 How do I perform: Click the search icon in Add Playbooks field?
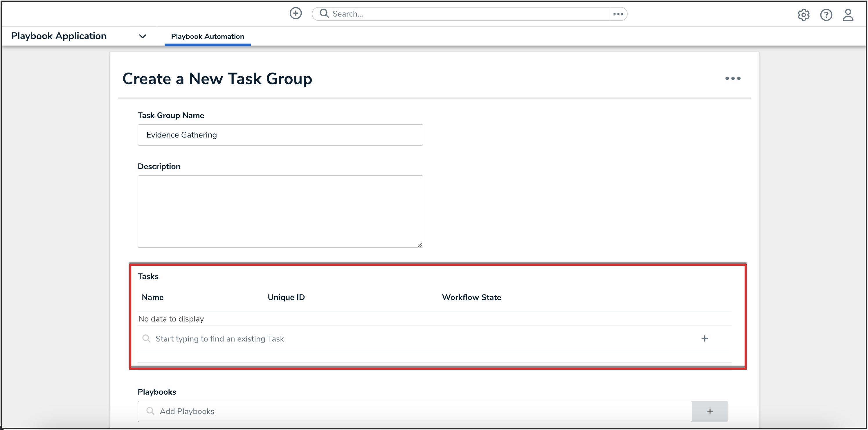pos(150,411)
